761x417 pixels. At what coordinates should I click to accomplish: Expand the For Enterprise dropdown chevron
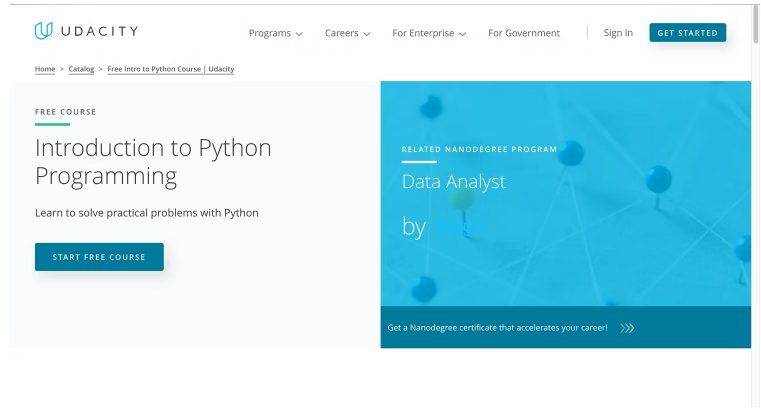point(463,34)
